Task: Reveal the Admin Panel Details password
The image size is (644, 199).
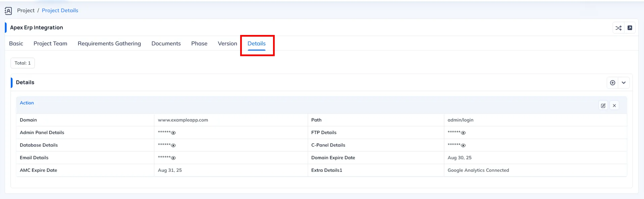Action: pyautogui.click(x=173, y=133)
